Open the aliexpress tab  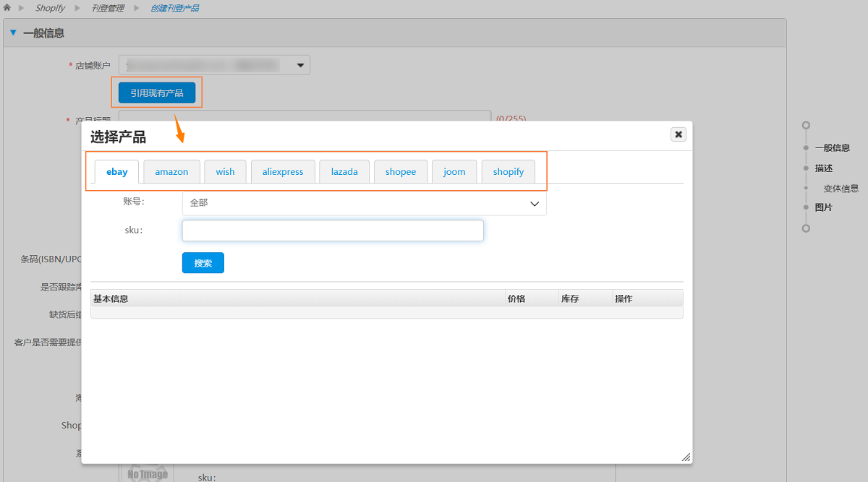click(283, 172)
